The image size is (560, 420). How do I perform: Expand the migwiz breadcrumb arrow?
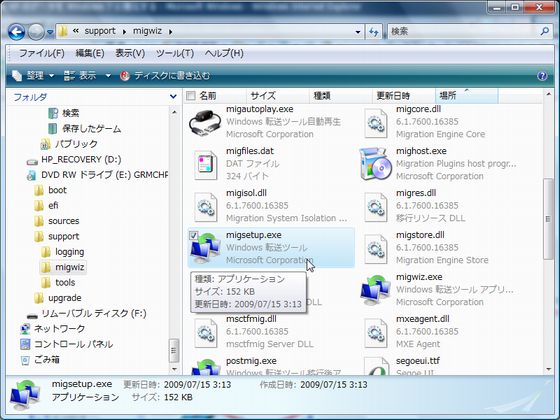tap(170, 32)
